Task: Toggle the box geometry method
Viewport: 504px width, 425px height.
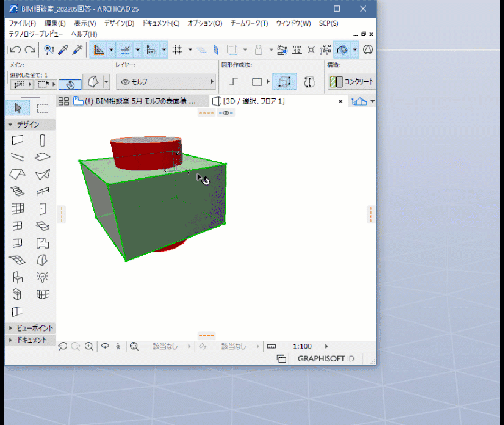Action: point(283,82)
